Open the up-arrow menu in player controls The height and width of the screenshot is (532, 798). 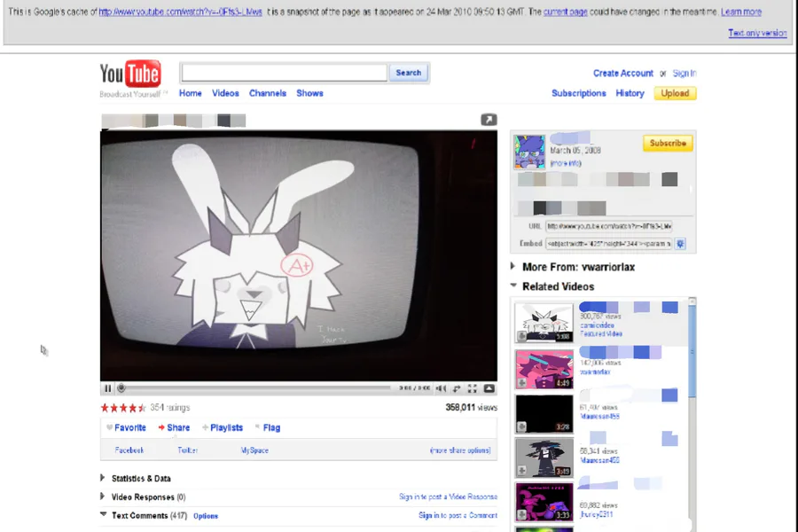click(x=489, y=388)
